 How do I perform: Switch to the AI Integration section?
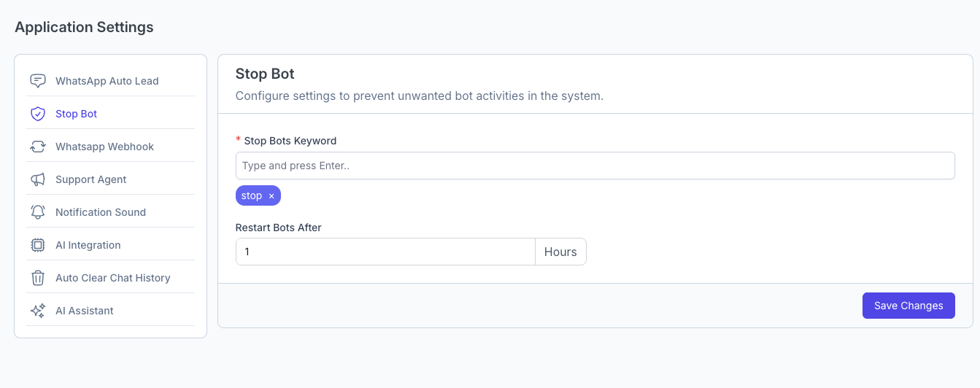pos(88,245)
